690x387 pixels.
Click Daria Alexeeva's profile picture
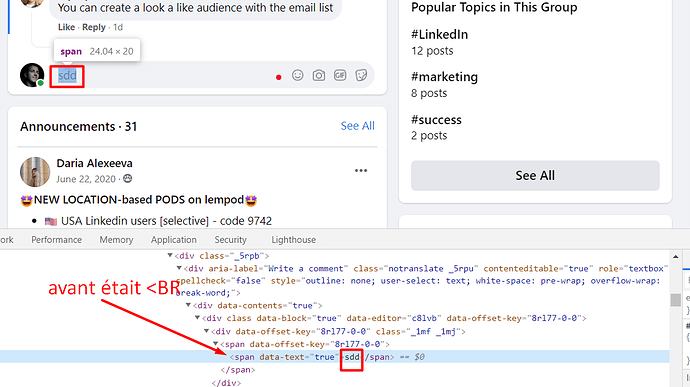pos(35,172)
